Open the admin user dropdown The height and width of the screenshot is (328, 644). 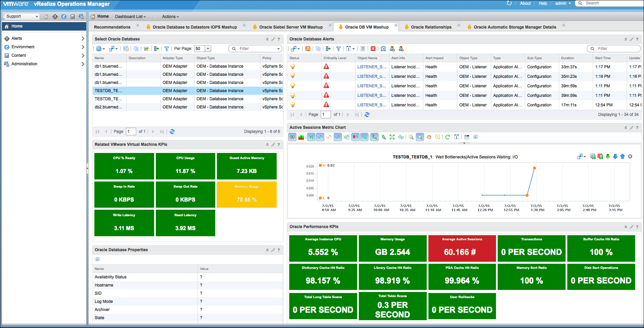[563, 3]
